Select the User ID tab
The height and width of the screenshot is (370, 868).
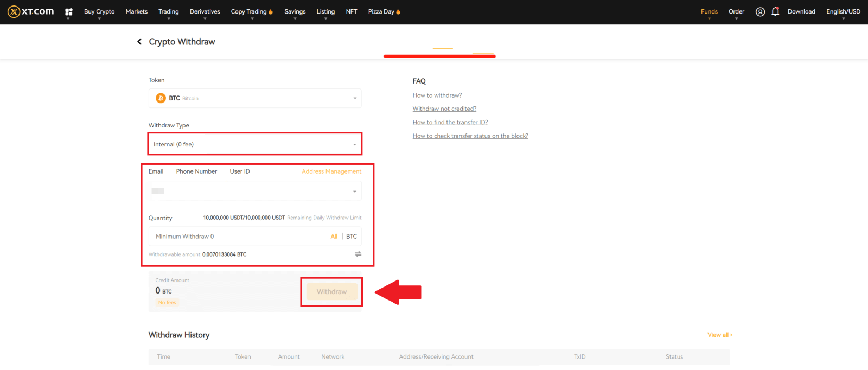tap(240, 171)
